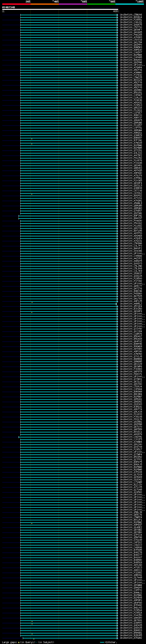Click the gap marker on the UniRef100_B9R897 row

click(x=32, y=139)
